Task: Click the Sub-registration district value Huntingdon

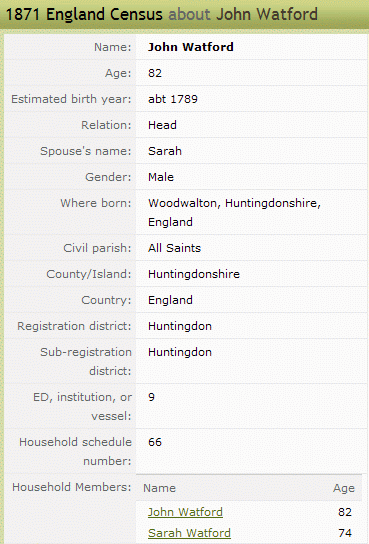Action: pyautogui.click(x=180, y=352)
